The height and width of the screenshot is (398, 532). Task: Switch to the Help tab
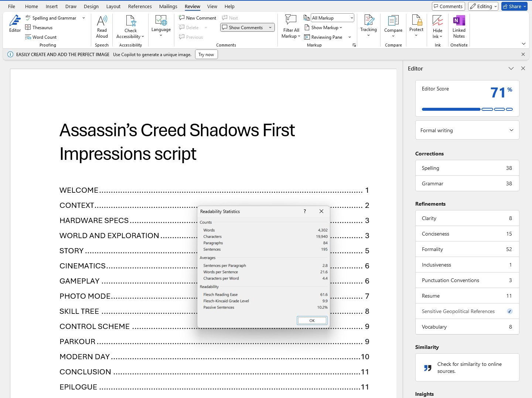(229, 6)
